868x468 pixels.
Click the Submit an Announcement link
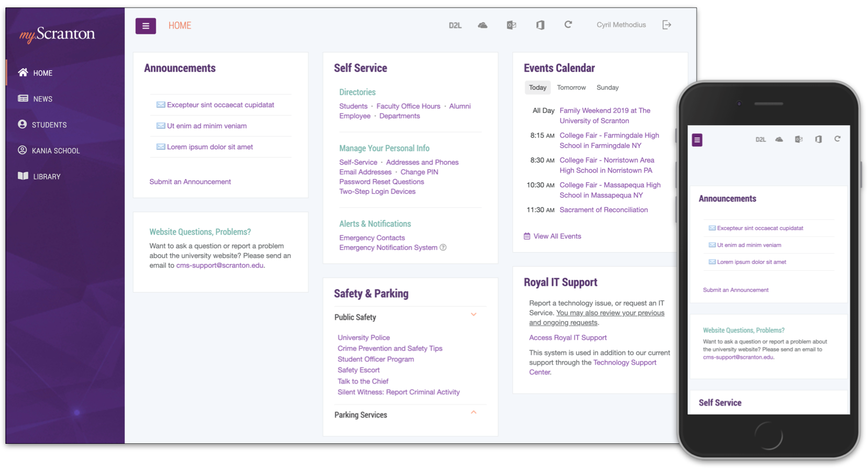pos(190,182)
